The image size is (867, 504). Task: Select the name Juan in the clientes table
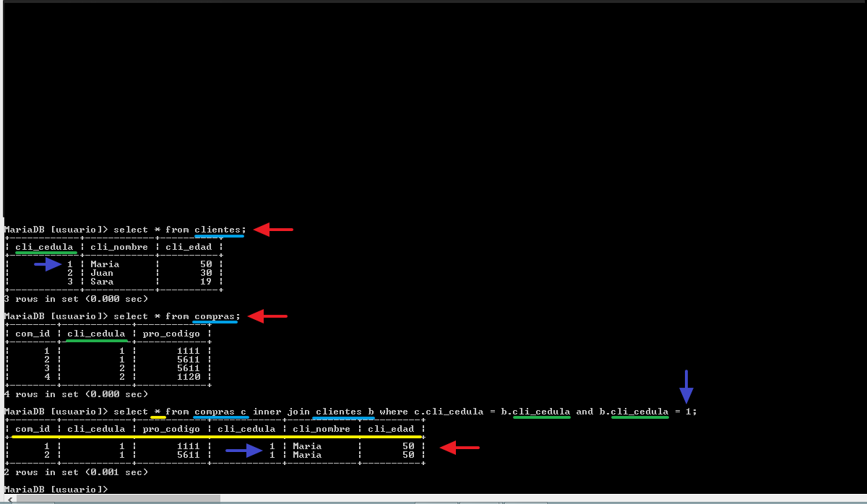pyautogui.click(x=102, y=273)
